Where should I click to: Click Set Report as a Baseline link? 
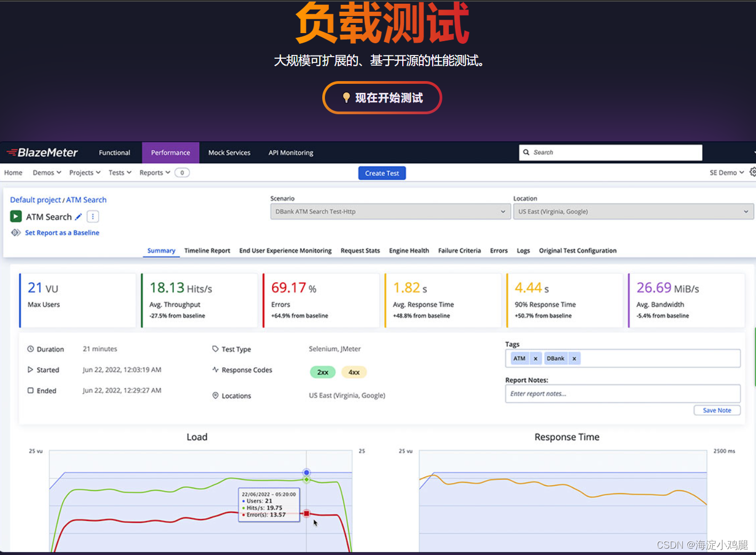(62, 233)
